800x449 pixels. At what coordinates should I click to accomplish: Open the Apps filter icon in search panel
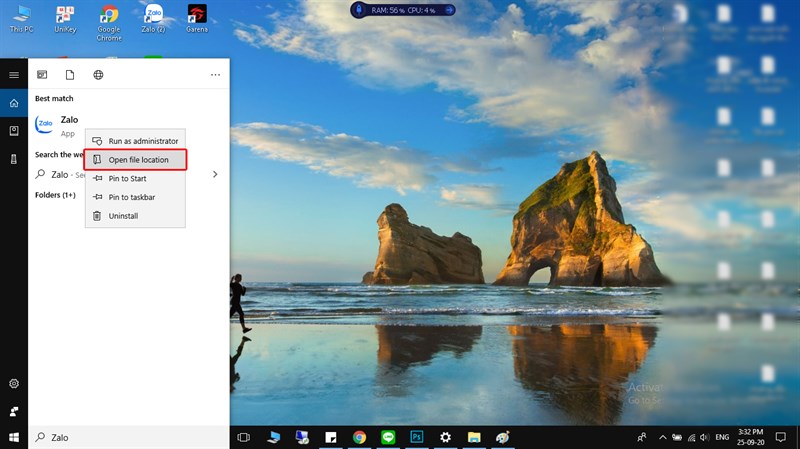pyautogui.click(x=42, y=75)
